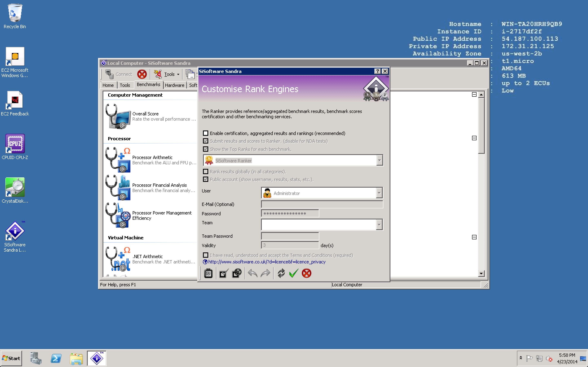588x367 pixels.
Task: Open the Overall Score benchmark
Action: tap(145, 114)
